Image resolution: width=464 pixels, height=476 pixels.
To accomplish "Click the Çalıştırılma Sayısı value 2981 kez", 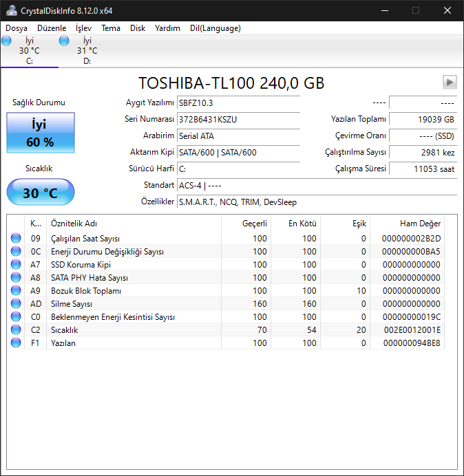I will tap(423, 152).
